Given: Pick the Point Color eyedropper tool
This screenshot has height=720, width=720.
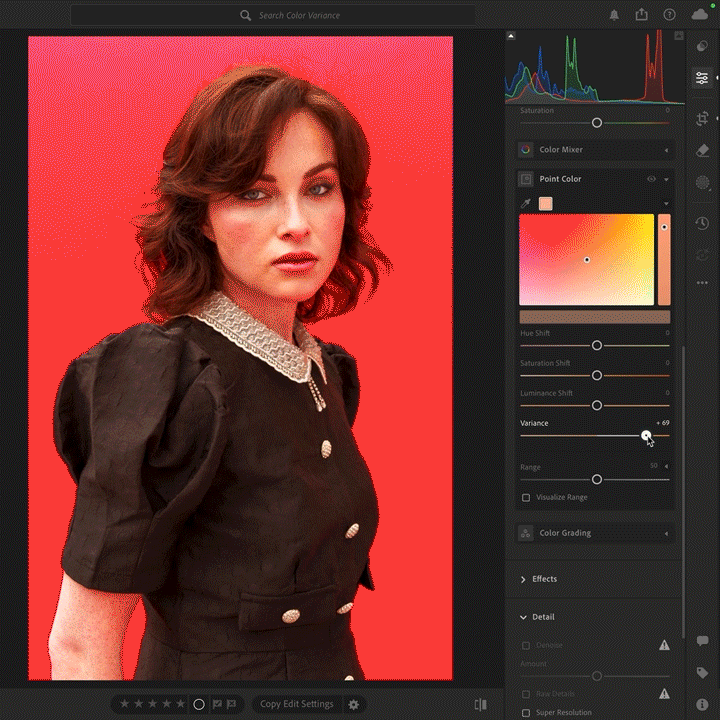Looking at the screenshot, I should coord(526,203).
